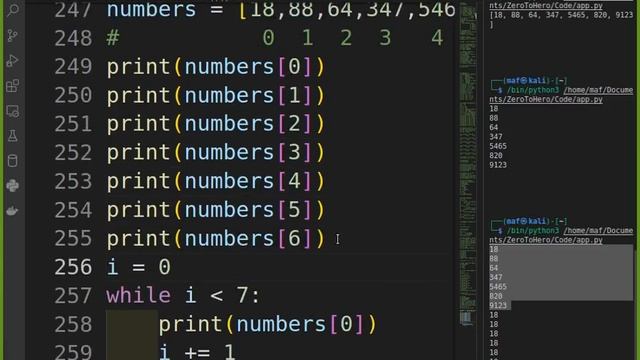Open the Remote Explorer view
The width and height of the screenshot is (640, 360).
click(x=13, y=111)
